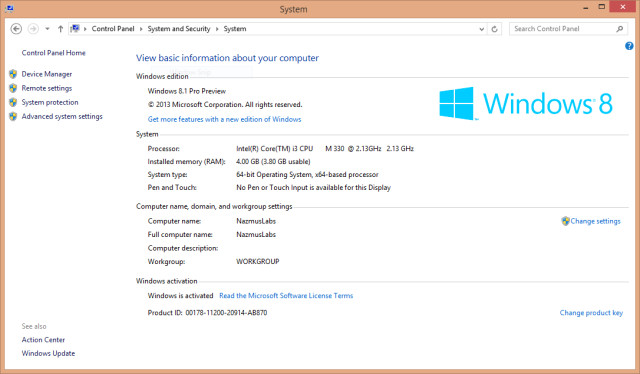The width and height of the screenshot is (640, 374).
Task: Click the Up one level arrow
Action: pyautogui.click(x=60, y=29)
